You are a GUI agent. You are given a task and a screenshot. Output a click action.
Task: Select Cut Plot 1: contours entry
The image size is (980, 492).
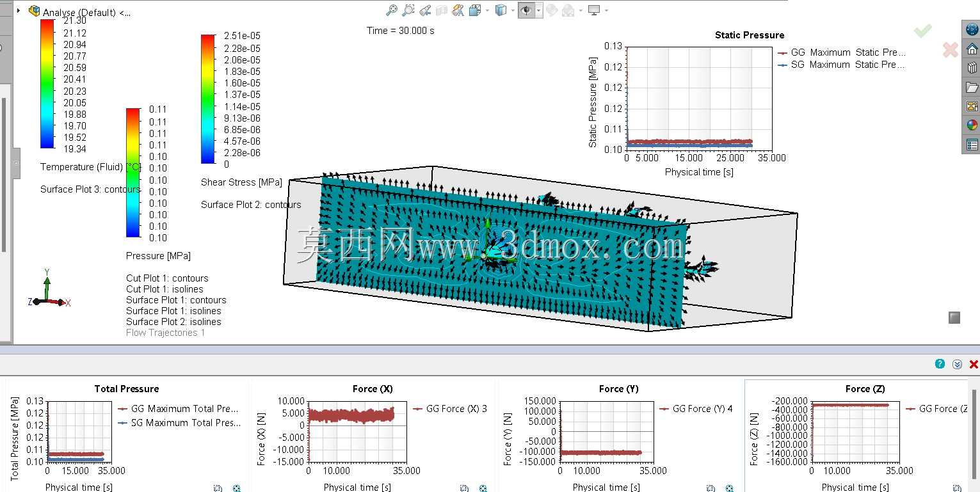click(x=167, y=278)
